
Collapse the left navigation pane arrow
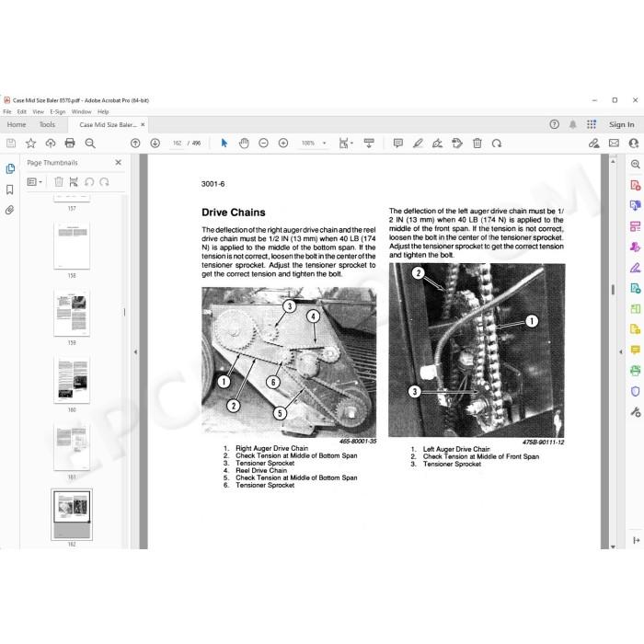[x=135, y=351]
